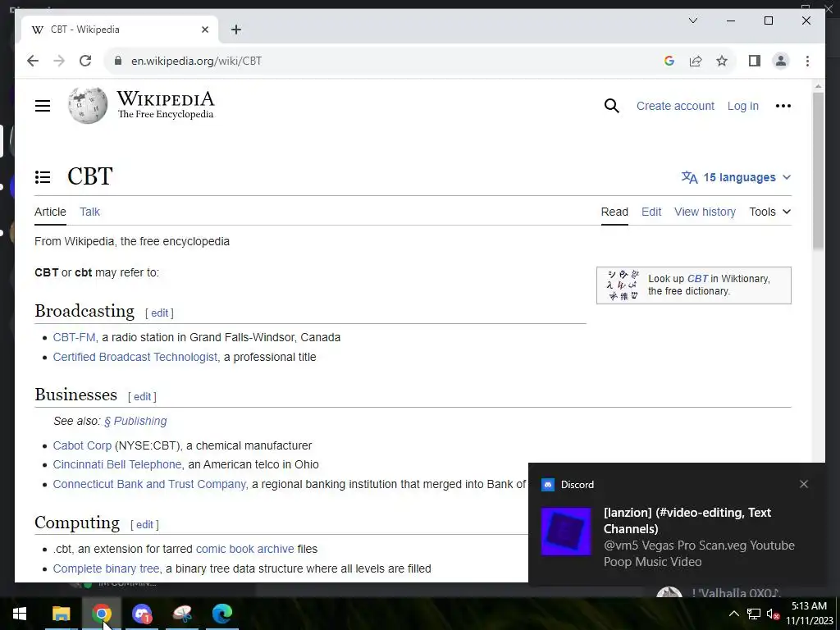Click the Chrome taskbar icon

pos(102,614)
